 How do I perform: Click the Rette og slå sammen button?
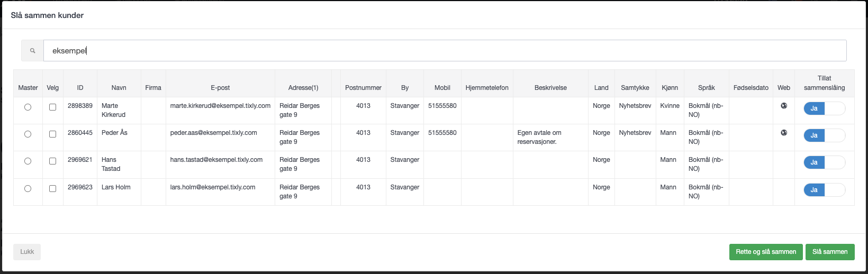pos(766,252)
